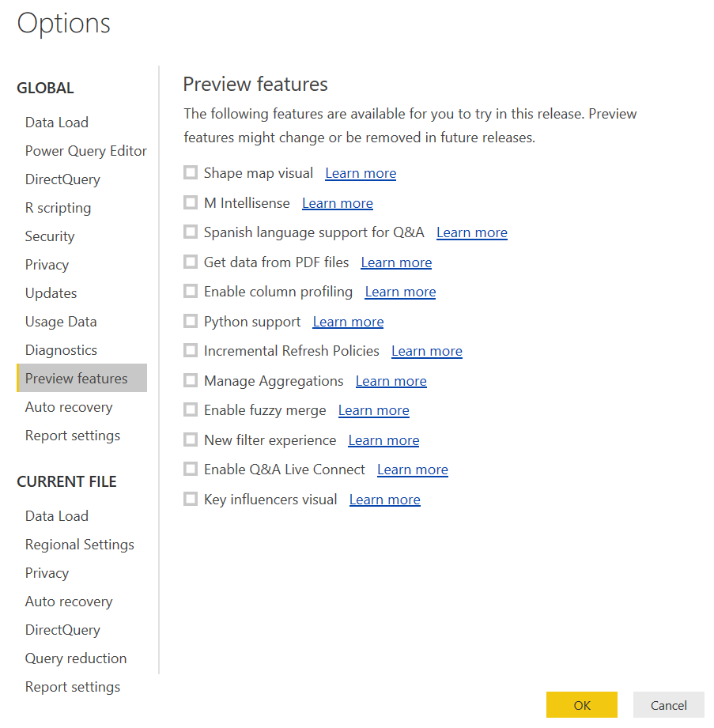This screenshot has width=714, height=728.
Task: Open Learn more for Manage Aggregations
Action: (x=391, y=380)
